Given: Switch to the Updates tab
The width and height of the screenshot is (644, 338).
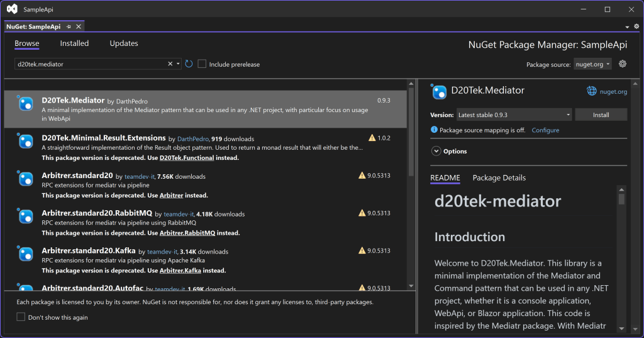Looking at the screenshot, I should (x=124, y=43).
